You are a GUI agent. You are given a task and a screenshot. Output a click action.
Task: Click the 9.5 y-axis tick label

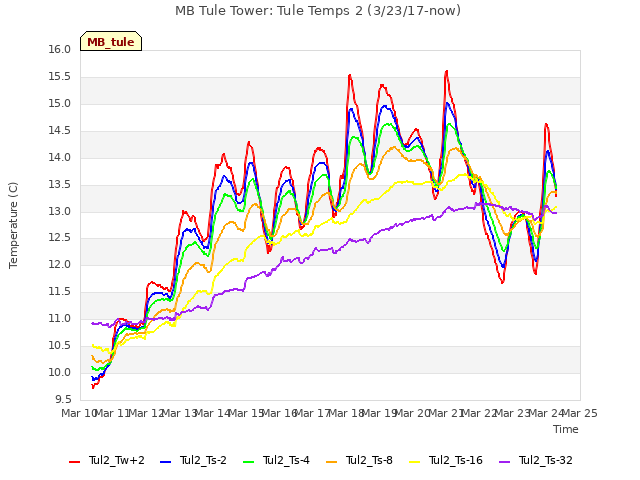click(63, 399)
